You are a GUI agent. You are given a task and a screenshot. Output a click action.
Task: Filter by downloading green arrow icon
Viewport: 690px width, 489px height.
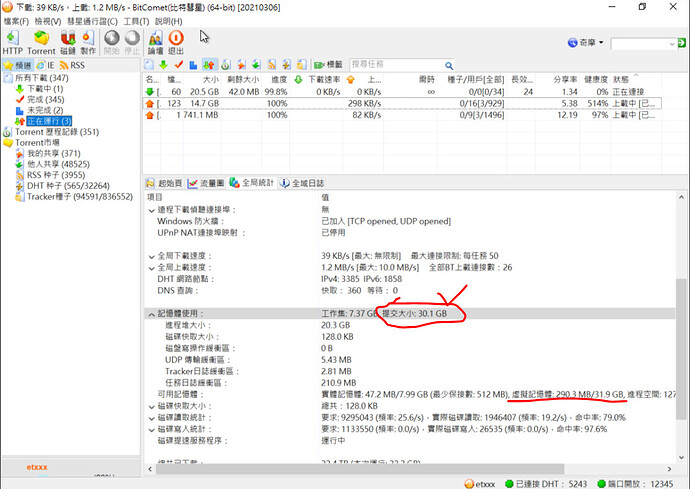pyautogui.click(x=164, y=65)
